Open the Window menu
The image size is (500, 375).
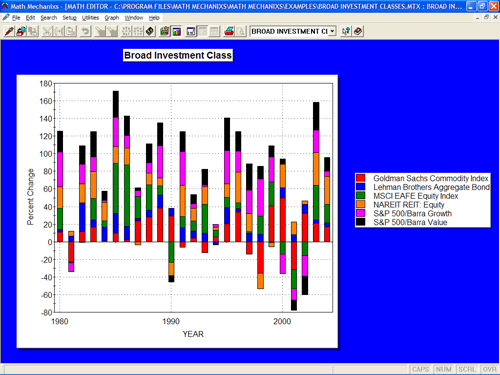[x=134, y=18]
